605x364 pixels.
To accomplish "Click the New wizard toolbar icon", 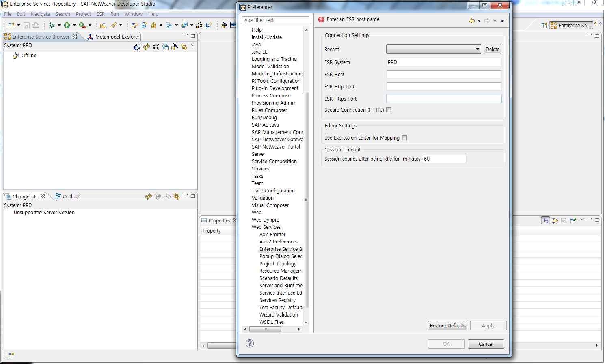I will pyautogui.click(x=11, y=25).
